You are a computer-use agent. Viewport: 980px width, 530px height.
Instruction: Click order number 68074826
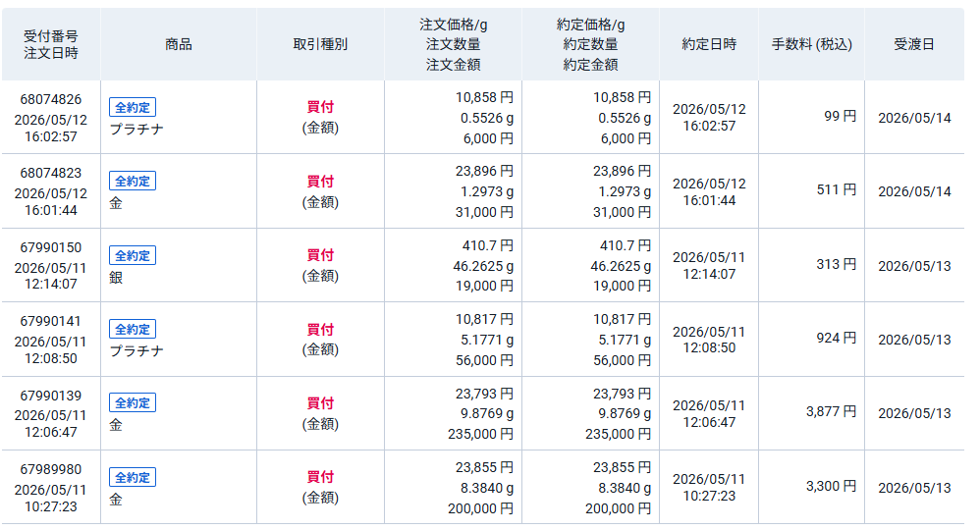pyautogui.click(x=51, y=99)
